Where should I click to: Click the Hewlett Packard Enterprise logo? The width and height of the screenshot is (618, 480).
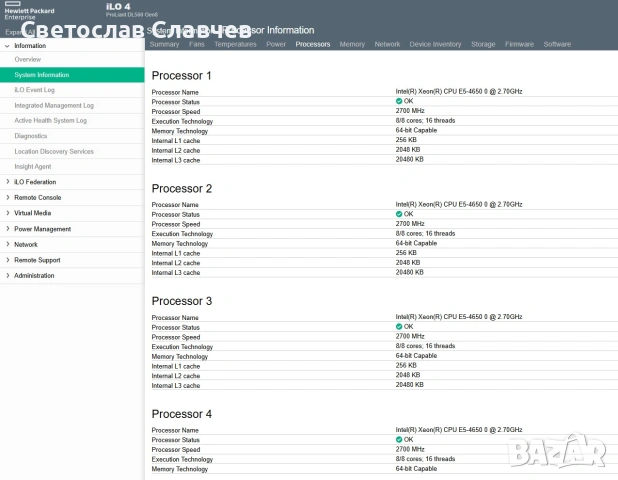(29, 11)
